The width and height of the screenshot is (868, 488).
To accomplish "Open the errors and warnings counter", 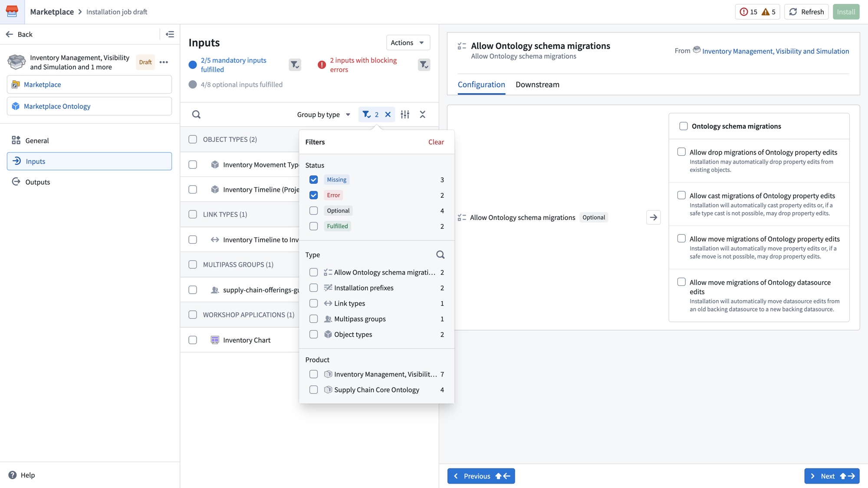I will [x=757, y=12].
